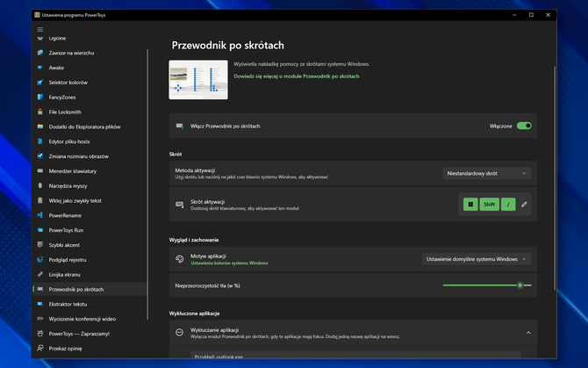Click the Nieprzezroczystość tła slider thumb
Viewport: 588px width, 368px height.
[520, 285]
